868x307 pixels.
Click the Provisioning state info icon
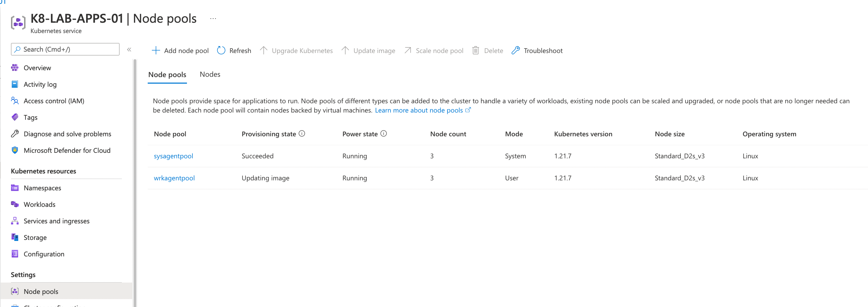coord(302,134)
